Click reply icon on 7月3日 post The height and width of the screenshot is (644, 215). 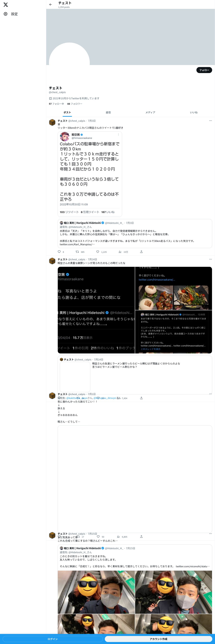(59, 251)
